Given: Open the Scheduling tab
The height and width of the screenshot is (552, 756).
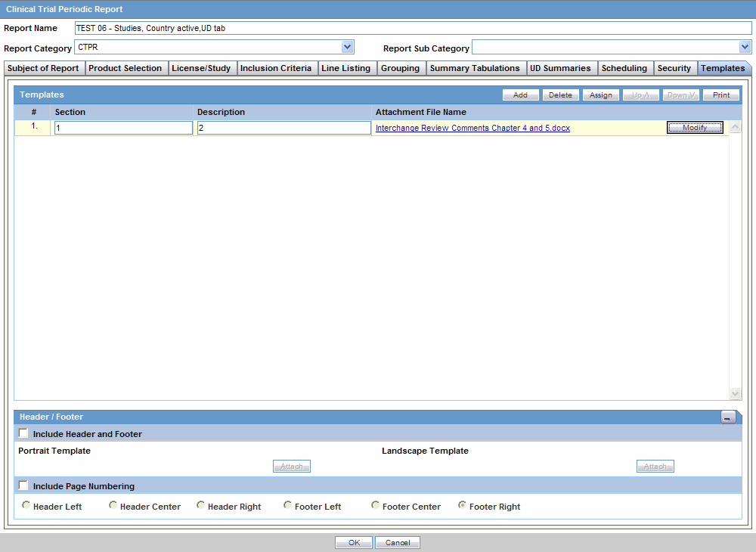Looking at the screenshot, I should (x=625, y=67).
